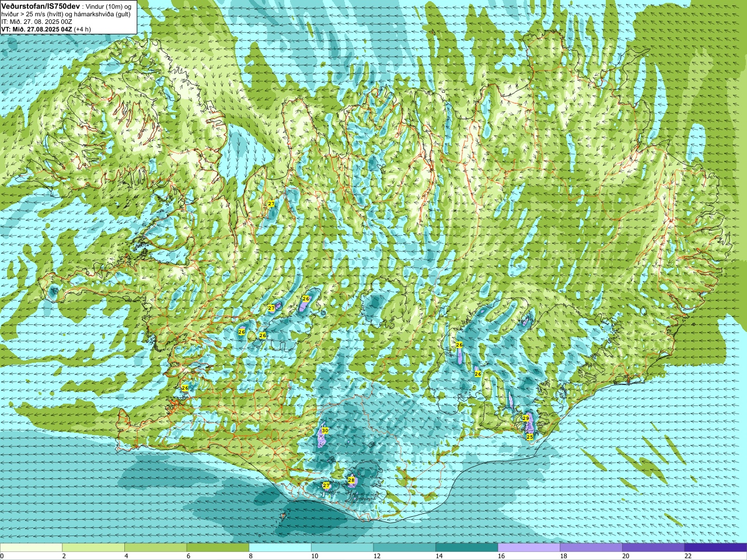Click the legend scale value 10
747x560 pixels.
tap(315, 556)
